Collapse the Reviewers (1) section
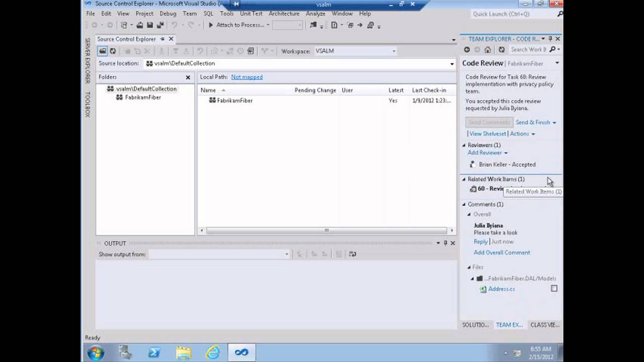644x362 pixels. coord(464,145)
